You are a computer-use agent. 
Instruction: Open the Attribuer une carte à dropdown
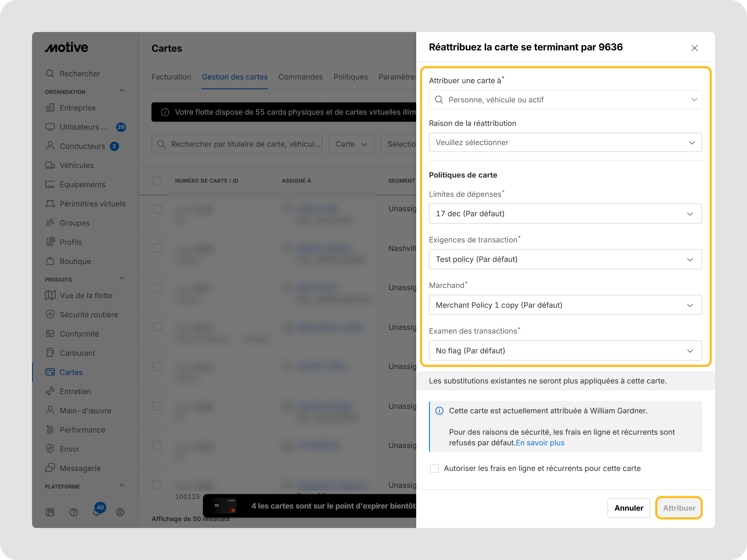565,99
